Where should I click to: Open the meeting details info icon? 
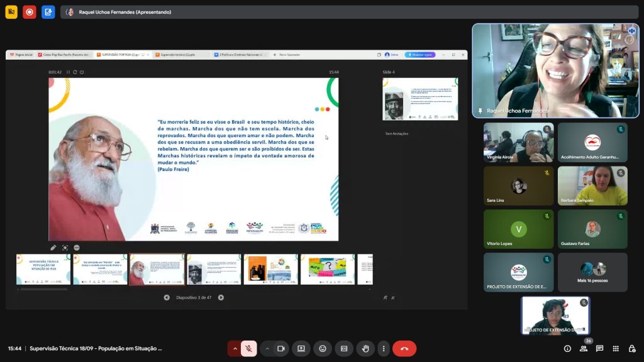point(567,348)
